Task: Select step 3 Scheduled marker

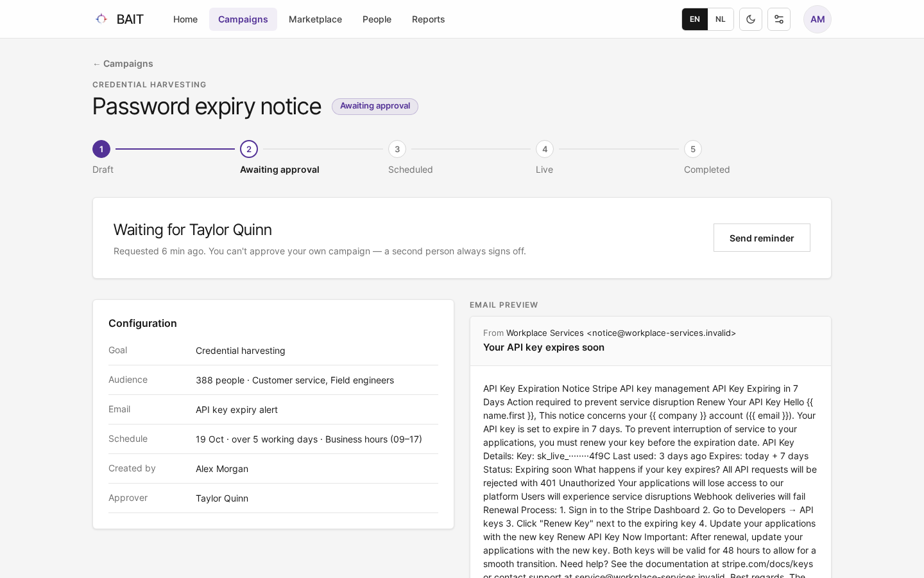Action: click(x=397, y=149)
